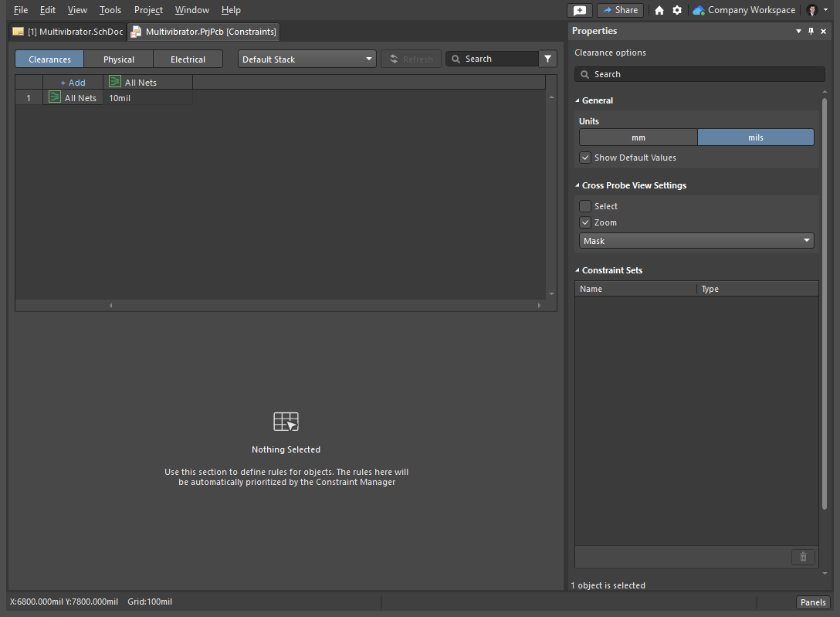This screenshot has height=617, width=840.
Task: Toggle Show Default Values checkbox
Action: coord(585,158)
